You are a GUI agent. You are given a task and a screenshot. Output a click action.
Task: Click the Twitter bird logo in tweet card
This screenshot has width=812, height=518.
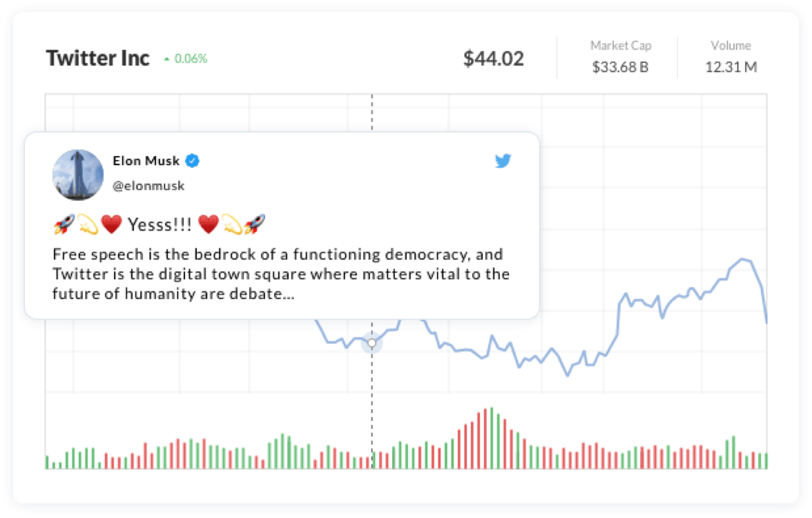(x=503, y=162)
